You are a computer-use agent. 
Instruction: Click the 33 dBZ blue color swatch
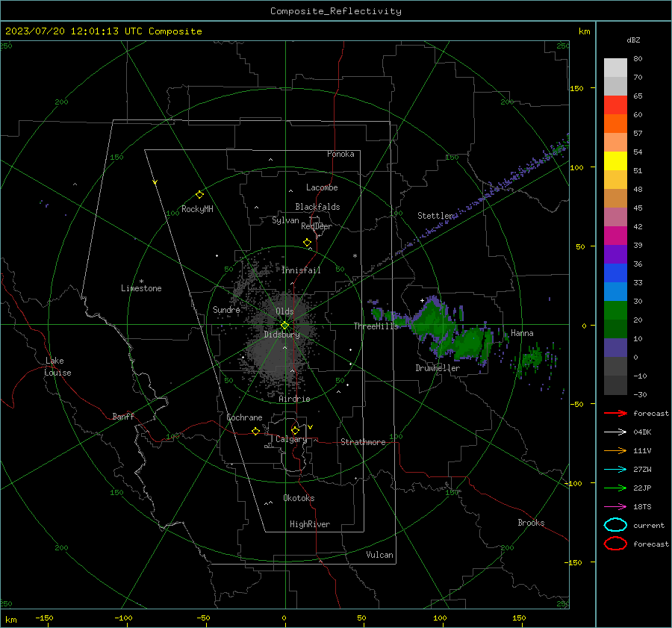615,273
